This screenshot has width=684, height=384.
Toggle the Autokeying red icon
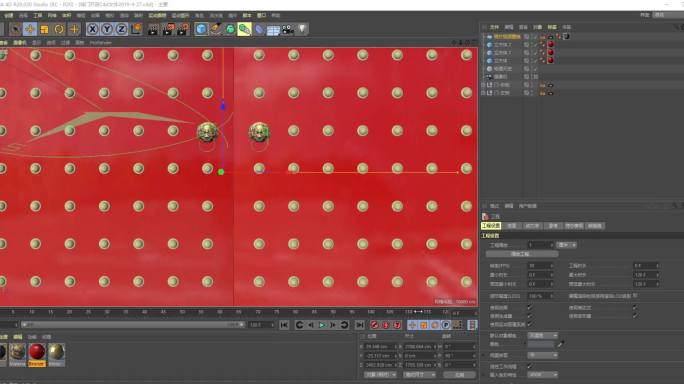coord(386,325)
